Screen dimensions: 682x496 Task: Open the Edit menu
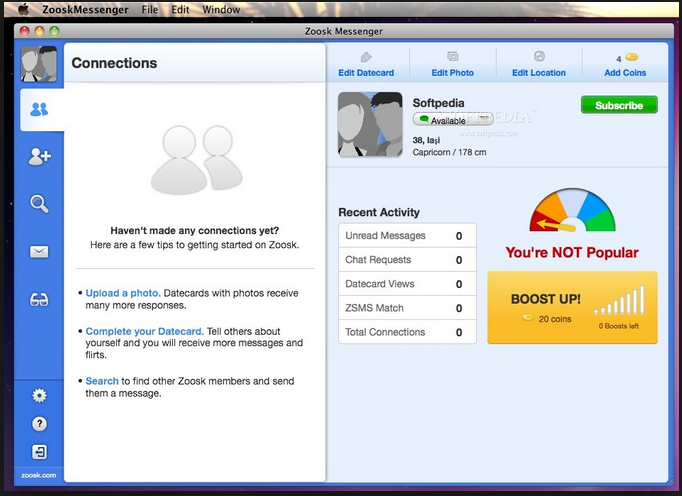180,10
